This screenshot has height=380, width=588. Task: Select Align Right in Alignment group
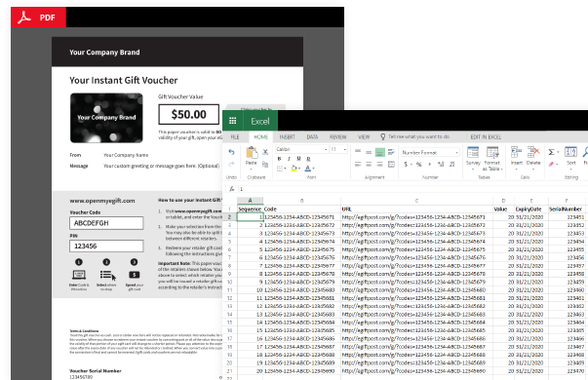(x=380, y=164)
